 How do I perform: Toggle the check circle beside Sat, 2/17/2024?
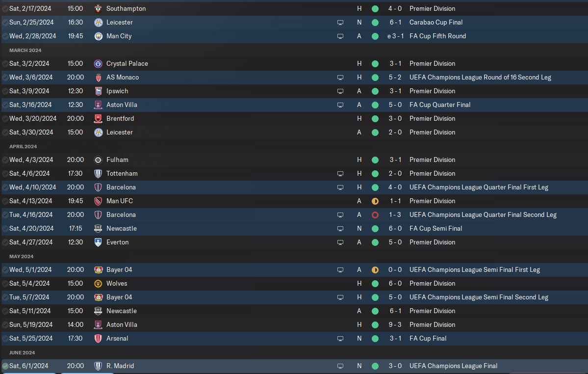click(x=5, y=8)
